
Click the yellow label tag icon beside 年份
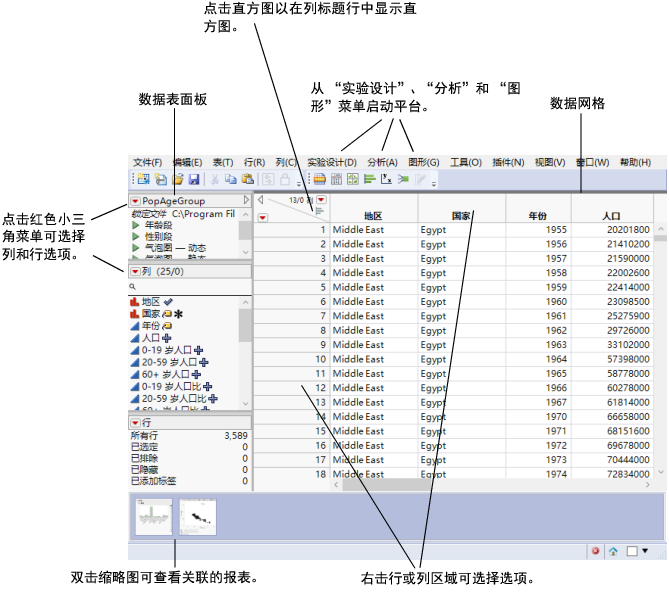coord(167,326)
